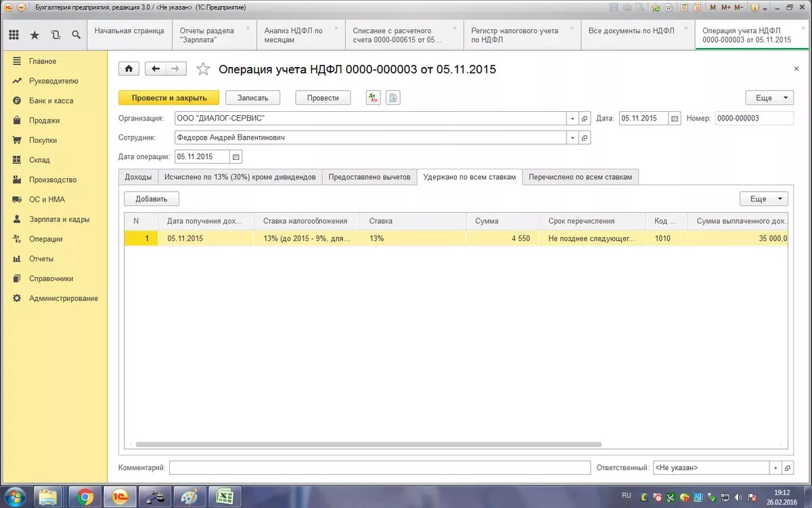Click the M+ memory add button
This screenshot has height=508, width=812.
726,7
